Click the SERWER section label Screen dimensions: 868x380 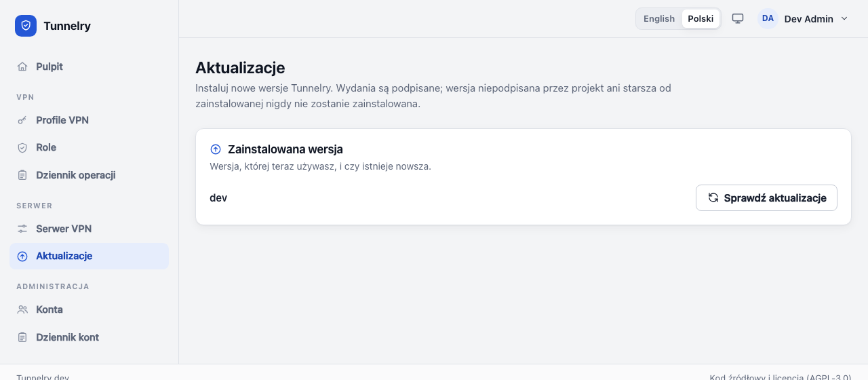35,206
